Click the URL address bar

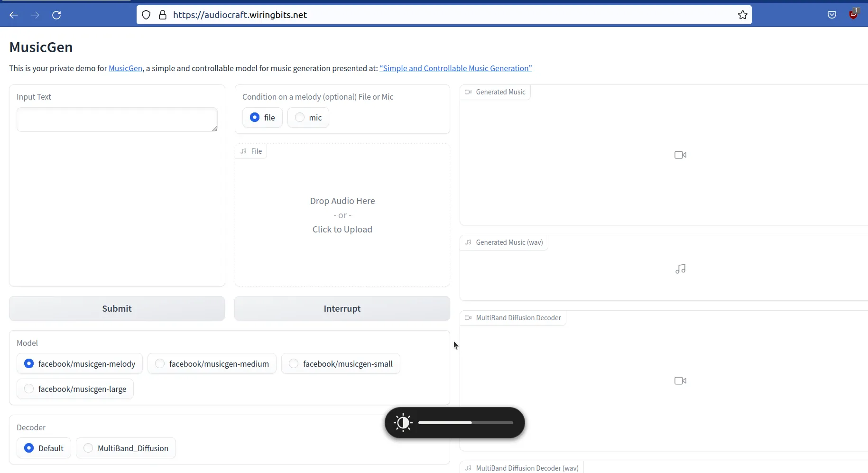click(443, 15)
